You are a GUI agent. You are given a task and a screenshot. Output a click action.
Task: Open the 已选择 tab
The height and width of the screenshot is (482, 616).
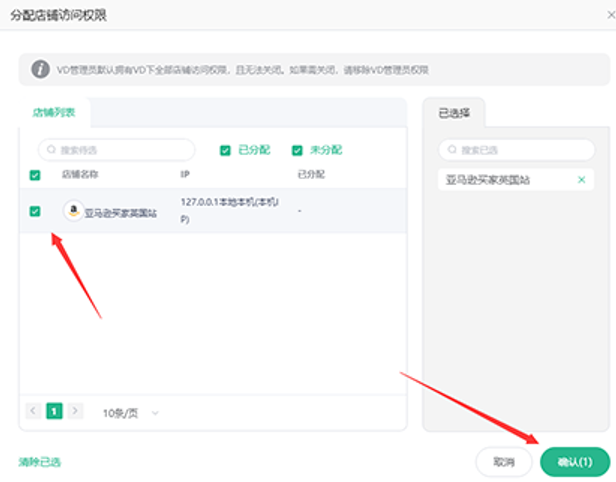[454, 113]
